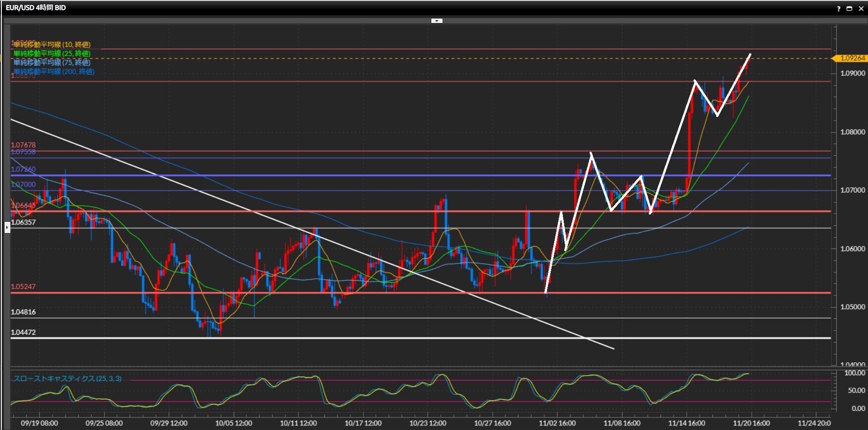Click the スローストキャスティクス (25, 3, 3) label

click(x=67, y=379)
